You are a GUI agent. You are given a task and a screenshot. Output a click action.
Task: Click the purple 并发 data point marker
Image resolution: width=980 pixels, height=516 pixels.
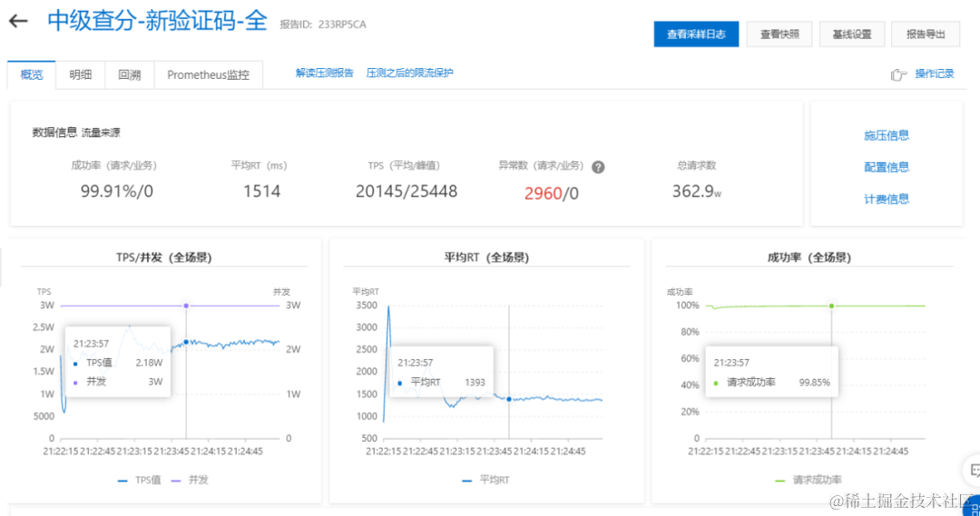tap(186, 306)
